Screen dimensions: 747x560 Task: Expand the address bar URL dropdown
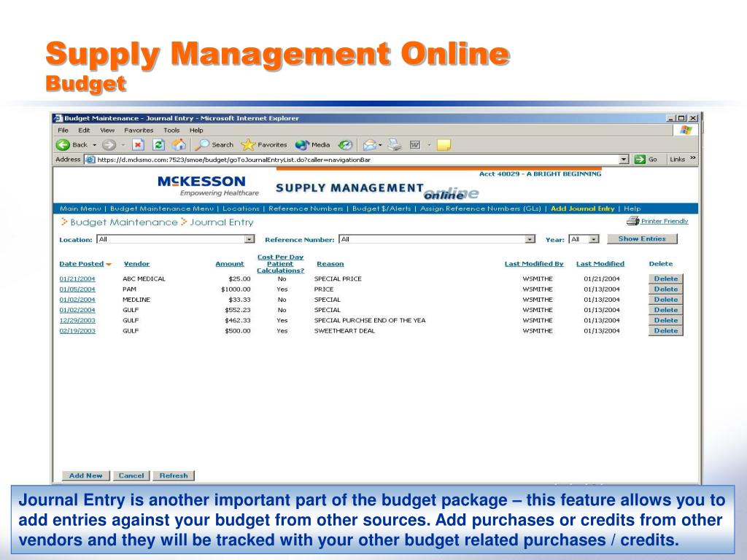(624, 160)
